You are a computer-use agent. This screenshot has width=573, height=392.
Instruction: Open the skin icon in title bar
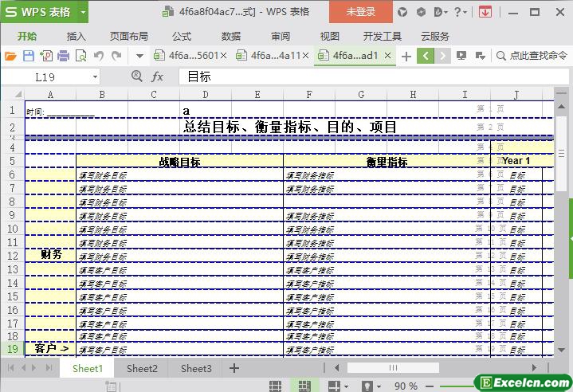point(402,12)
